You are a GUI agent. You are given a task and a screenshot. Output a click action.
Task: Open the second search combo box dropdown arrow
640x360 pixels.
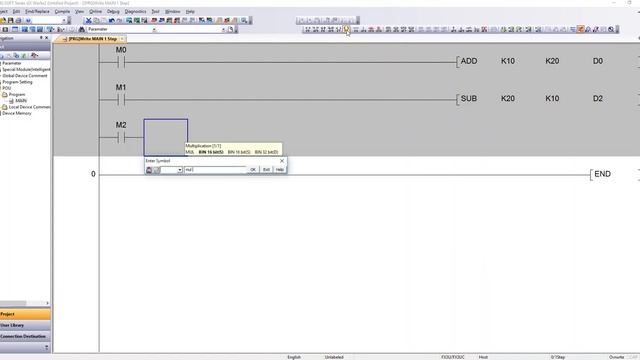(x=223, y=29)
